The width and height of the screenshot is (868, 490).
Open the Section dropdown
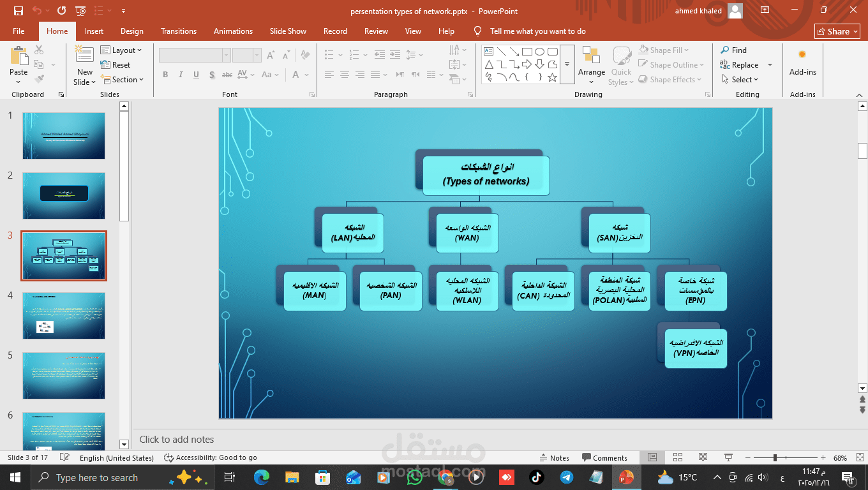pos(123,80)
